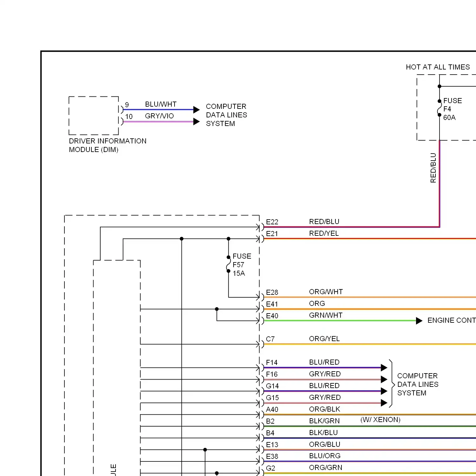Select the BLU/RED label on the G14 wire

[x=324, y=386]
